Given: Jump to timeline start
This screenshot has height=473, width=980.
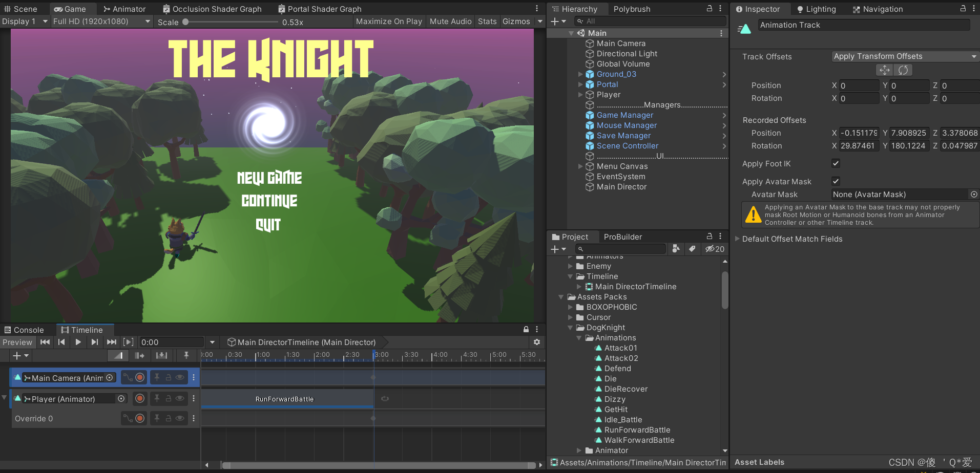Looking at the screenshot, I should [45, 342].
